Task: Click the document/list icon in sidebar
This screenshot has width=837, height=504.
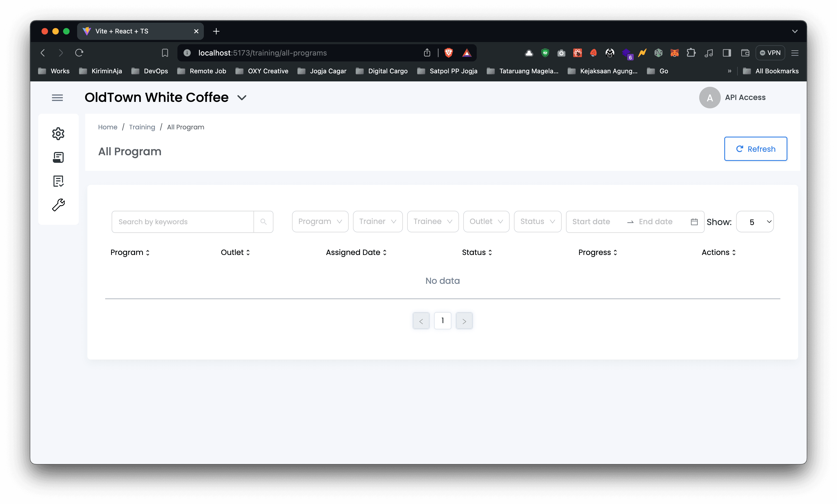Action: pos(58,181)
